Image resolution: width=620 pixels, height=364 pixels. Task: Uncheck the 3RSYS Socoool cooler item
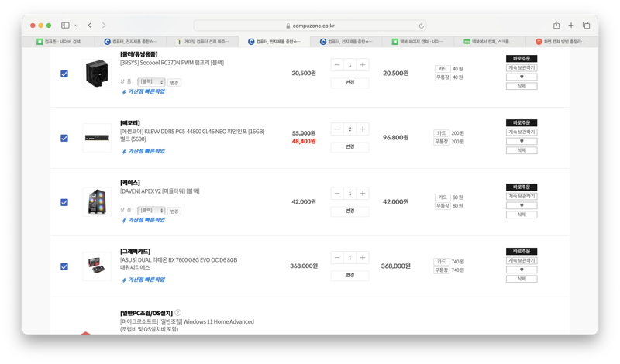tap(64, 74)
